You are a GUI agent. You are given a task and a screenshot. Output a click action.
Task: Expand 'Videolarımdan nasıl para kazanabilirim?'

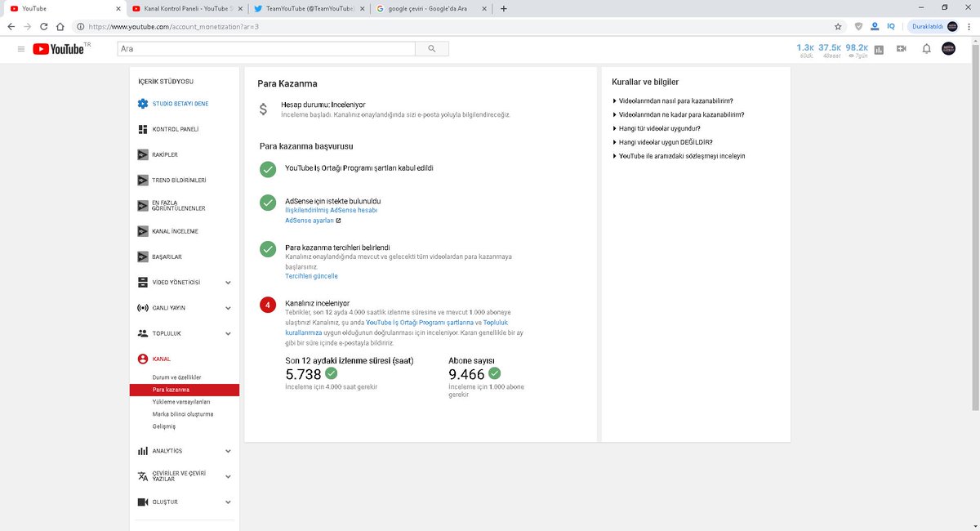677,101
